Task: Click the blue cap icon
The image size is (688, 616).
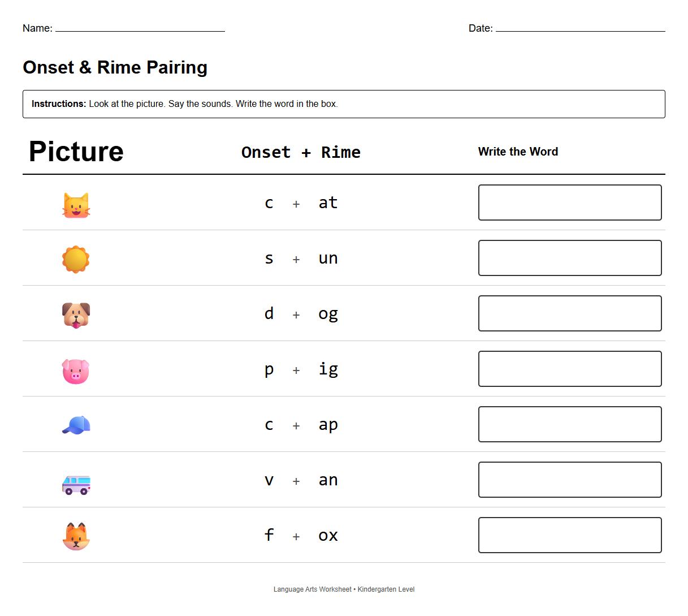Action: pyautogui.click(x=76, y=424)
